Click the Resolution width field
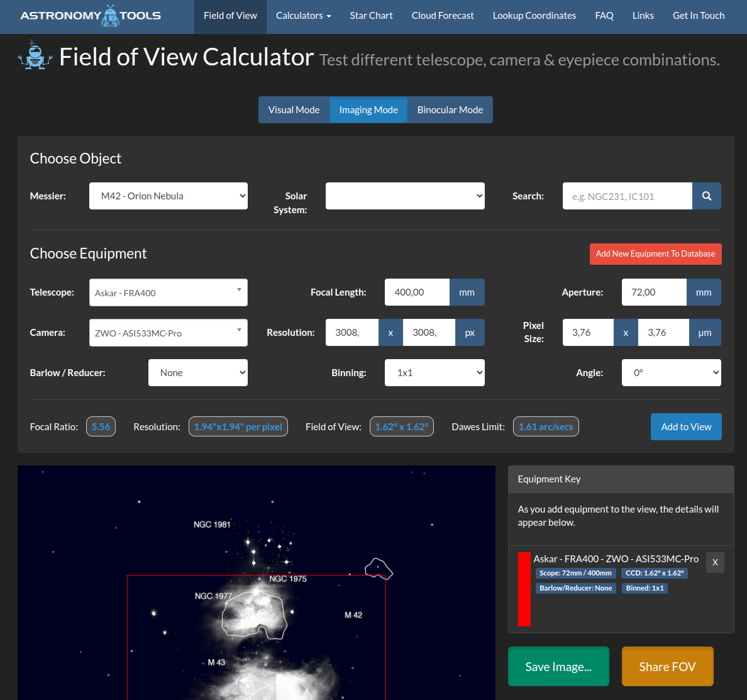 (x=352, y=332)
